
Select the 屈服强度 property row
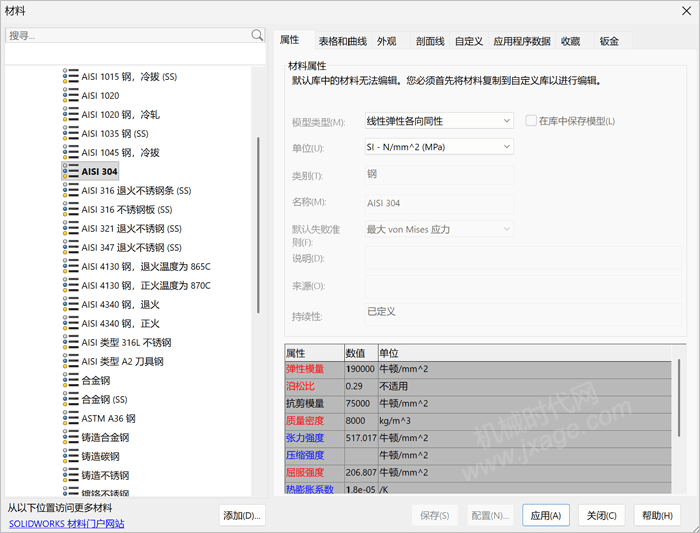click(478, 472)
